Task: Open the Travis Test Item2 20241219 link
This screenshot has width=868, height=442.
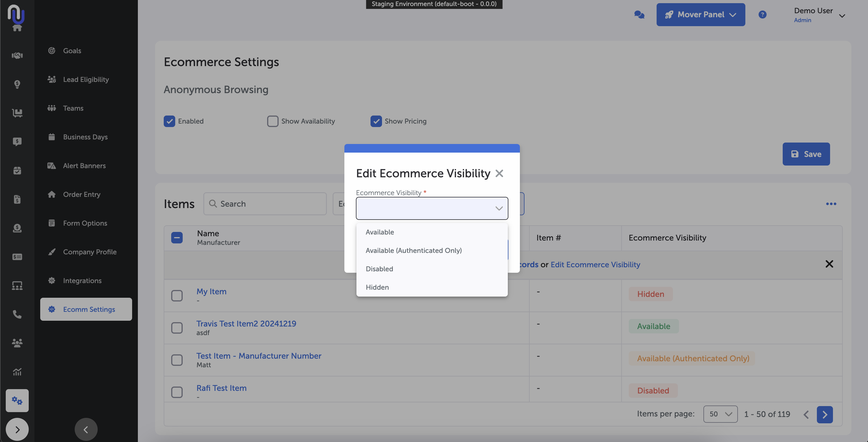Action: pyautogui.click(x=246, y=323)
